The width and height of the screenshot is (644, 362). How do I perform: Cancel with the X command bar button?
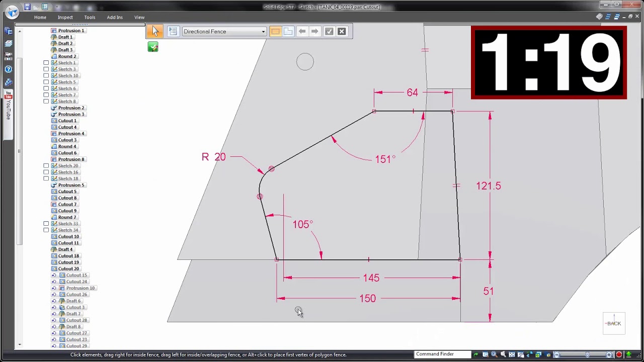(x=342, y=31)
